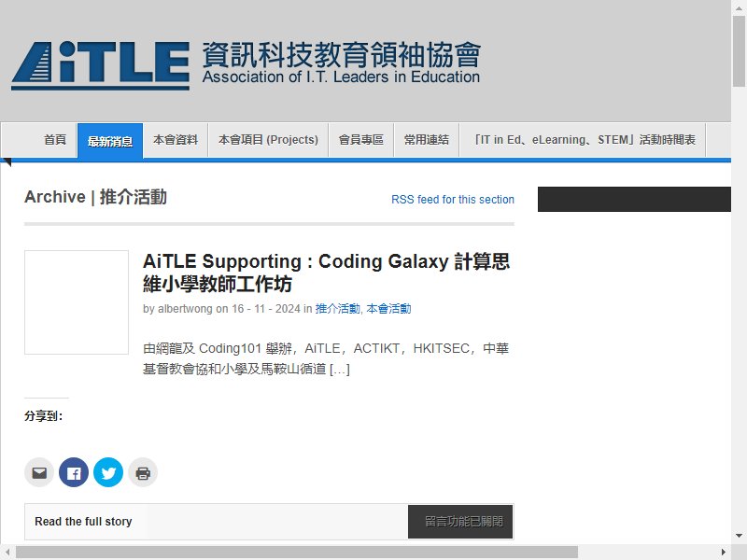
Task: Open the 推介活動 category link in byline
Action: click(x=337, y=309)
